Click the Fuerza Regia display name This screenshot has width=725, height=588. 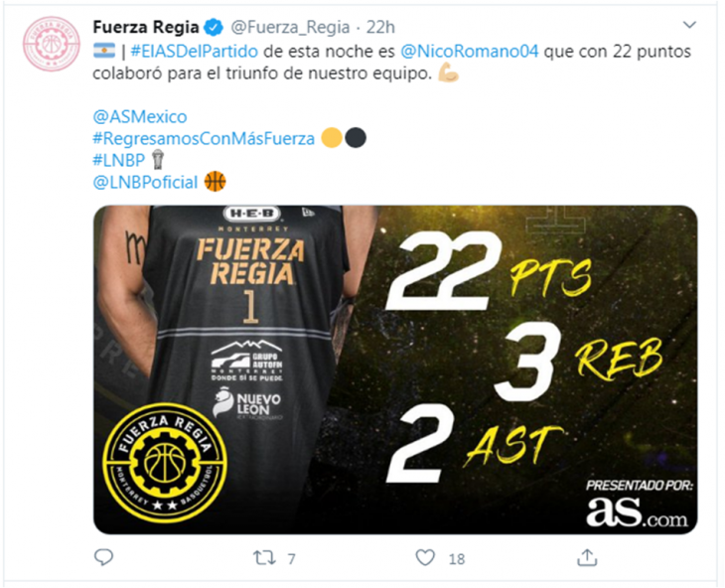coord(146,27)
